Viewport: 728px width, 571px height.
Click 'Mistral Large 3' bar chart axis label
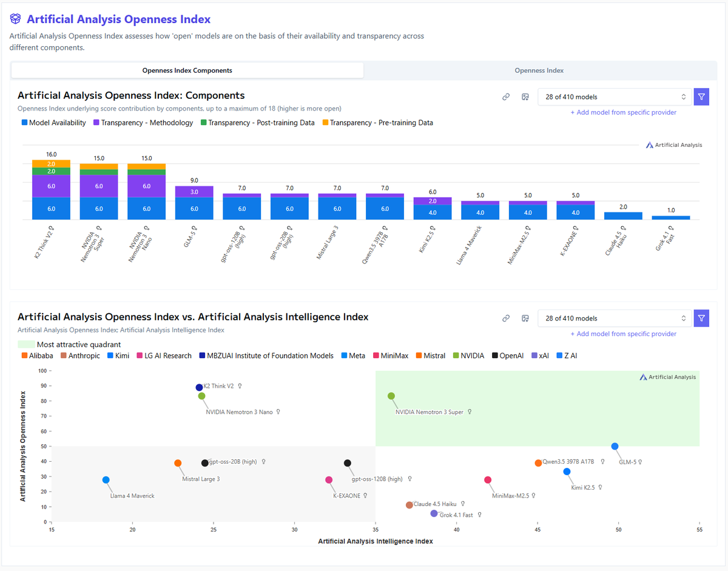coord(329,243)
